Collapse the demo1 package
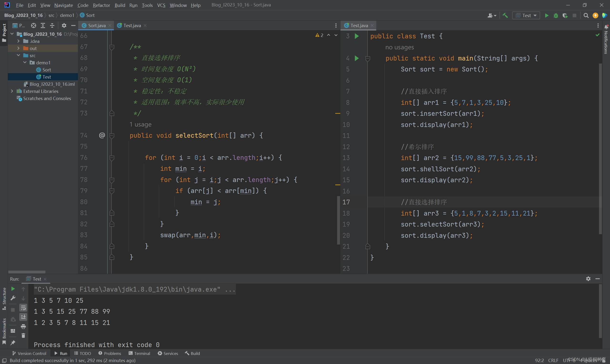 click(x=25, y=63)
